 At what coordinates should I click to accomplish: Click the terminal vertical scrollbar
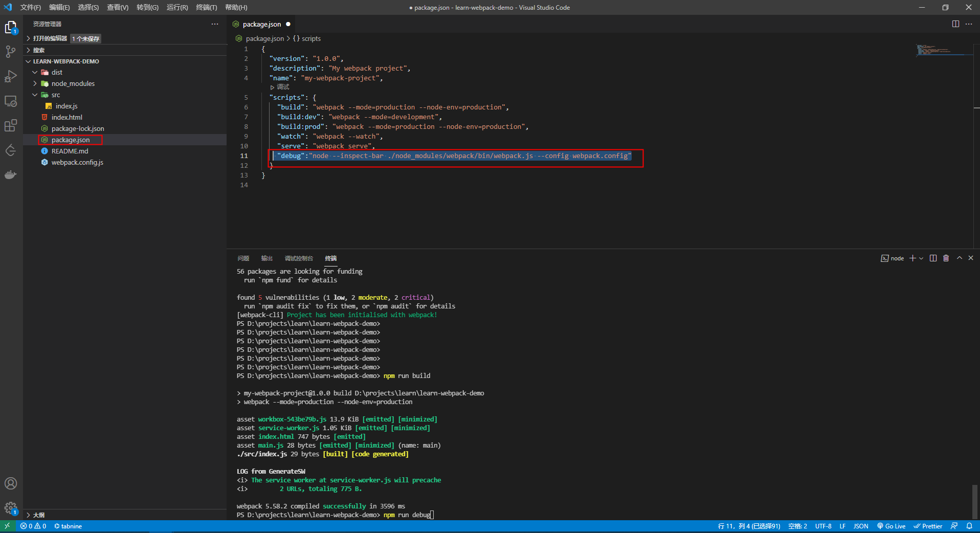pos(975,501)
